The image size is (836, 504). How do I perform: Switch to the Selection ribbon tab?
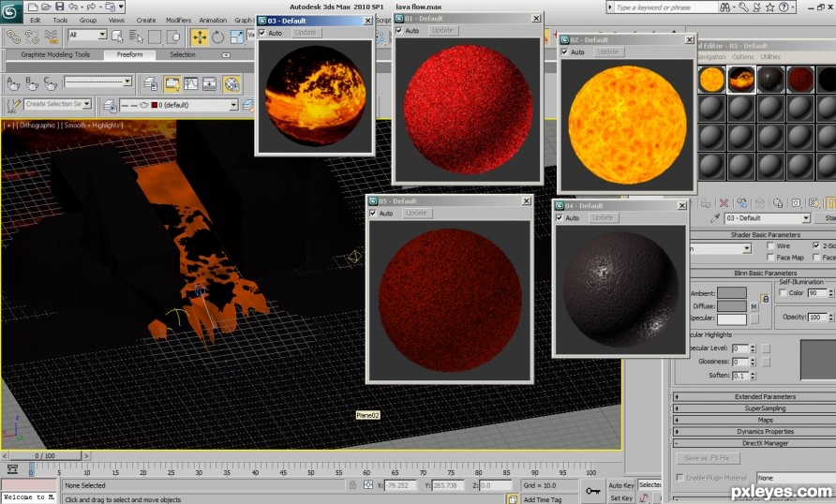click(183, 54)
